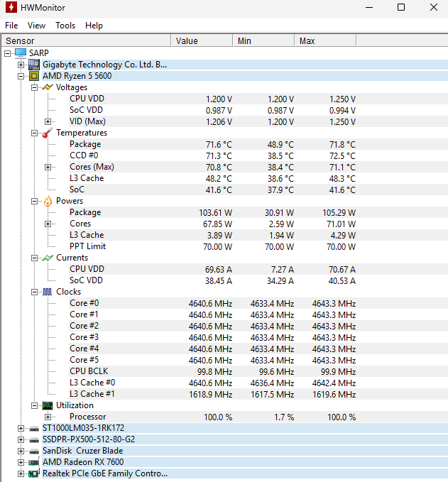
Task: Collapse the AMD Ryzen 5 5600 node
Action: coord(21,76)
